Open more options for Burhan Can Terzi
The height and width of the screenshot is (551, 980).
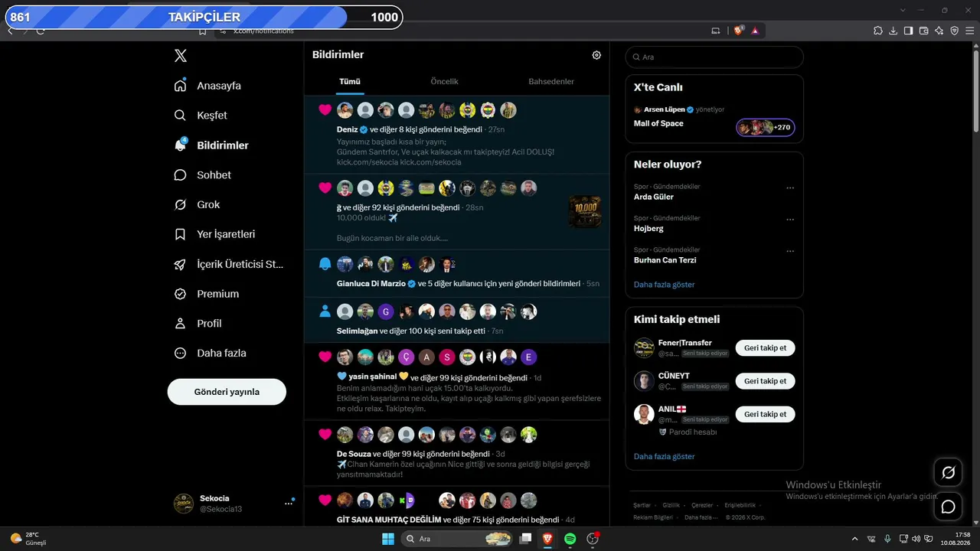point(790,251)
